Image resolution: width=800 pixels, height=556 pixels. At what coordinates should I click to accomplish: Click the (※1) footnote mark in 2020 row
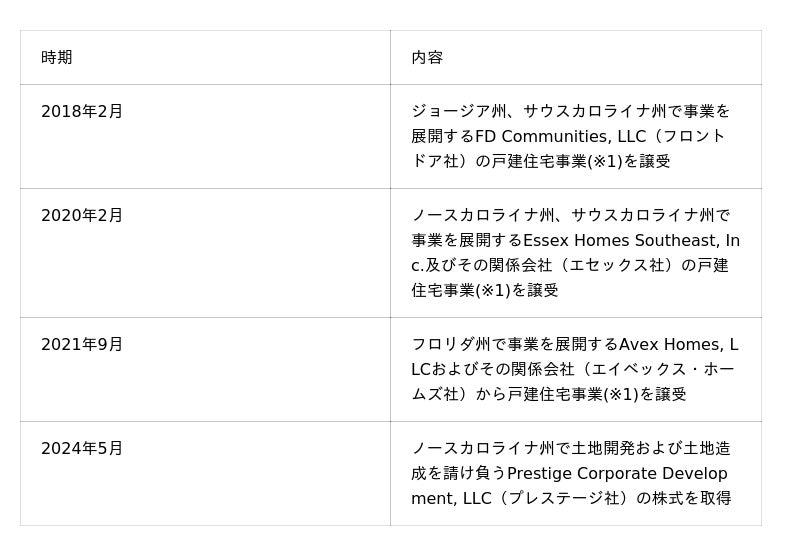490,291
